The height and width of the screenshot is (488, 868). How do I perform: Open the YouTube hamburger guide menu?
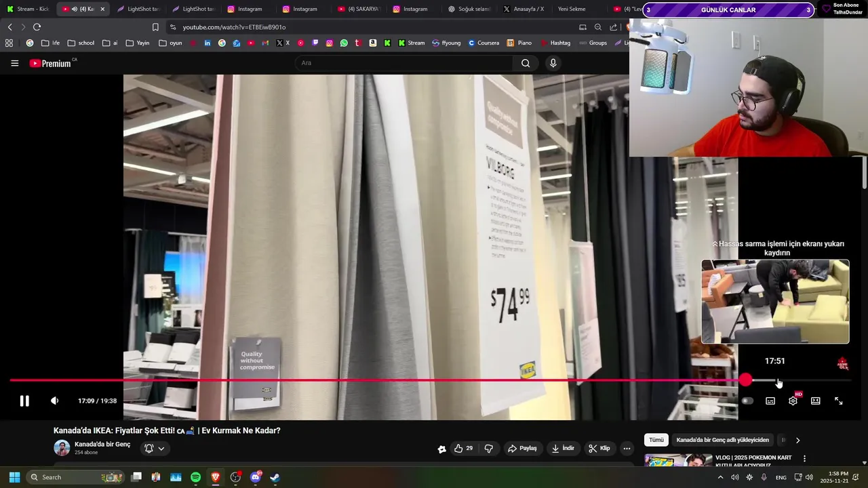[14, 63]
